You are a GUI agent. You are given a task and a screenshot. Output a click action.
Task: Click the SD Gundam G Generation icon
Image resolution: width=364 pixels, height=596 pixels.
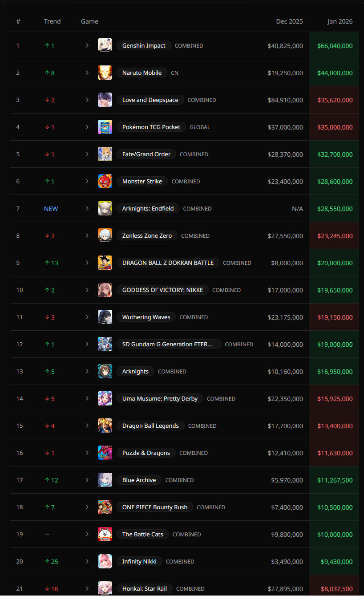point(105,344)
